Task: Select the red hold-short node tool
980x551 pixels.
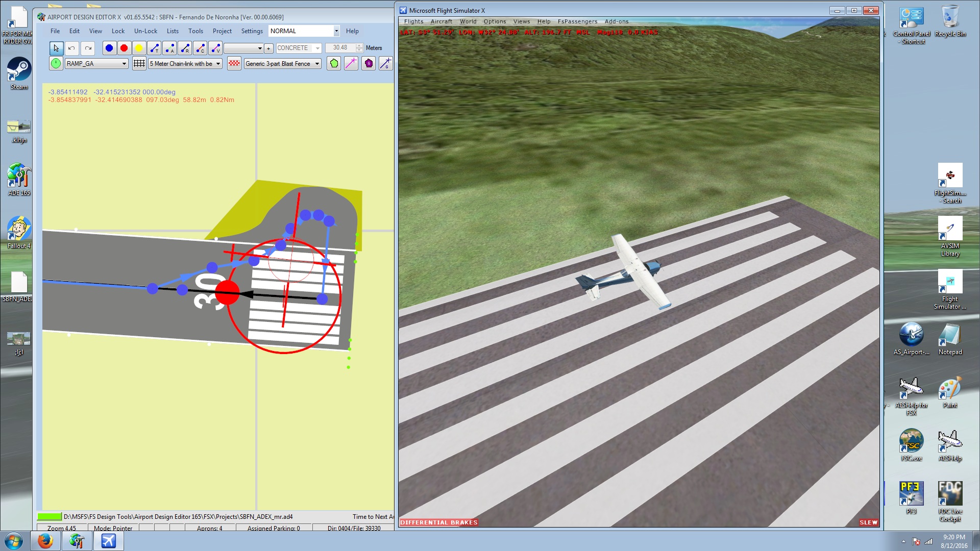Action: tap(124, 48)
